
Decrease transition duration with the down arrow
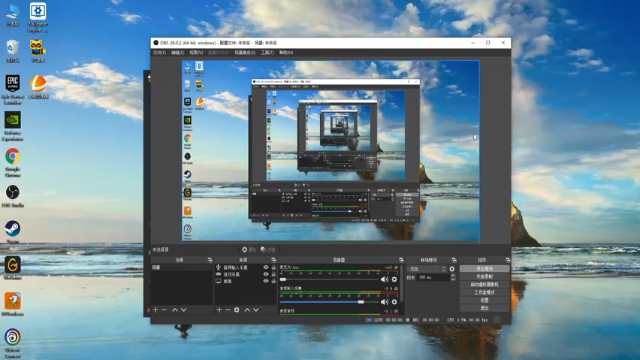453,279
